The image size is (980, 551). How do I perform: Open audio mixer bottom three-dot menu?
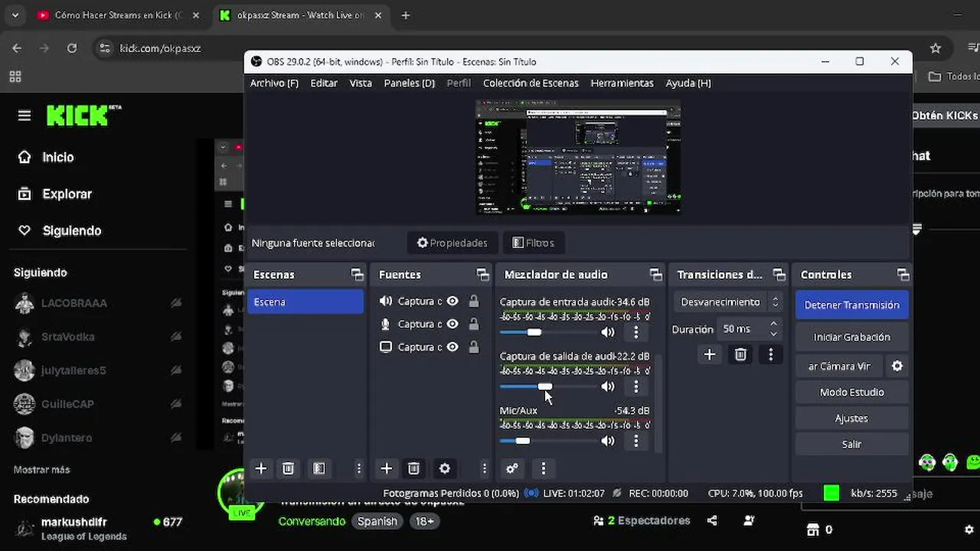pyautogui.click(x=544, y=468)
